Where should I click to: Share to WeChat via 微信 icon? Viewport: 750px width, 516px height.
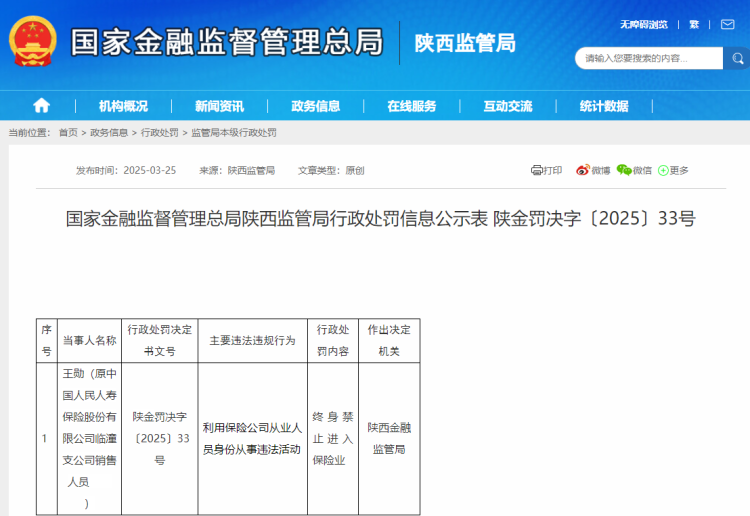pos(634,171)
